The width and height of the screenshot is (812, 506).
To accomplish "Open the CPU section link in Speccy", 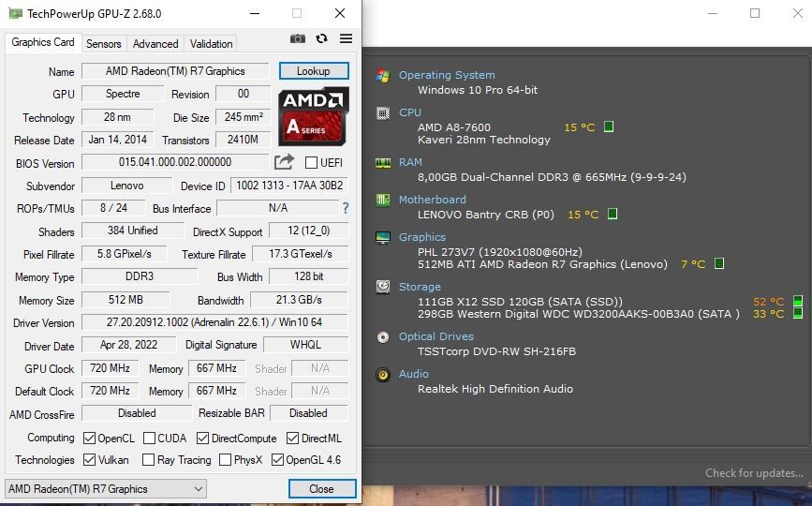I will 409,112.
